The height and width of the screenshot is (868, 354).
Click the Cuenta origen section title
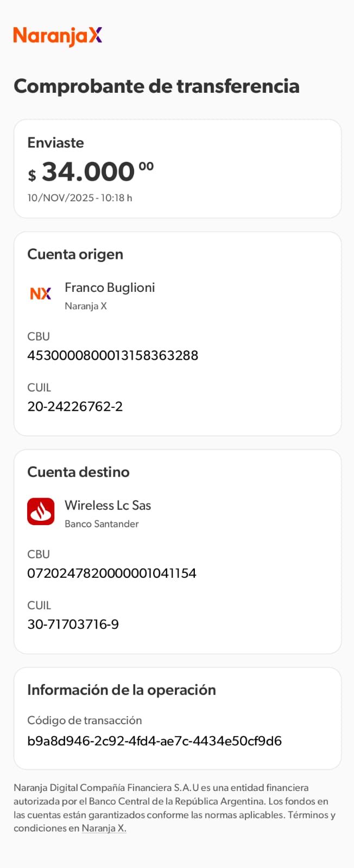pyautogui.click(x=75, y=254)
